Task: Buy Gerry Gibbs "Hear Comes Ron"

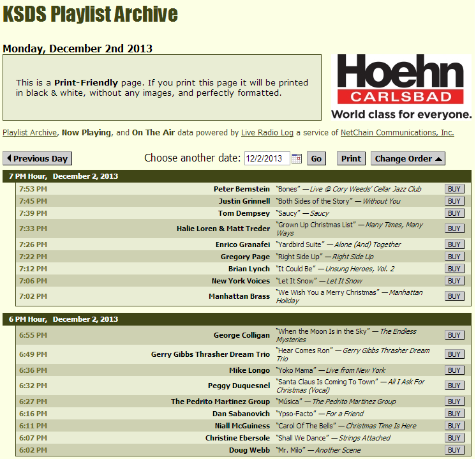Action: (x=454, y=354)
